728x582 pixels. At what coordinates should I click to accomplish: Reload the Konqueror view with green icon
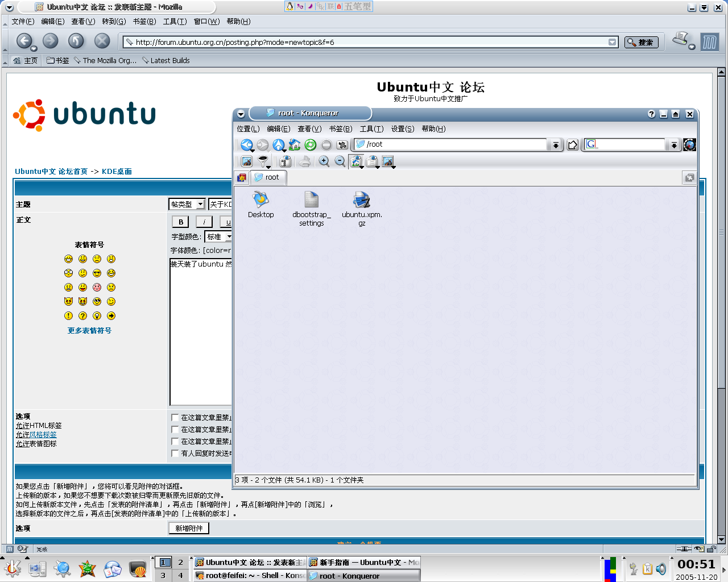point(310,145)
